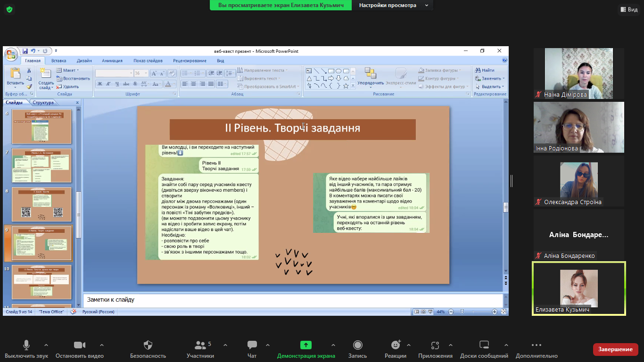
Task: Select slide 8 thumbnail in panel
Action: point(41,205)
